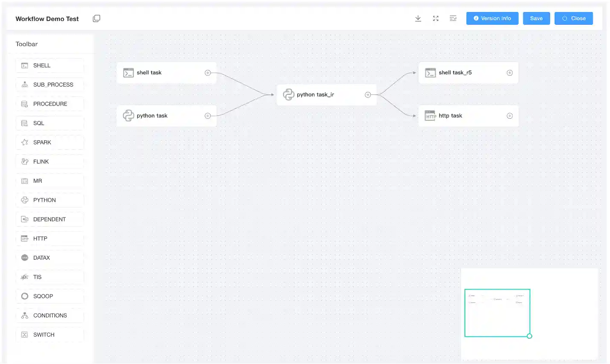Choose the SUB_PROCESS task type

(x=25, y=85)
